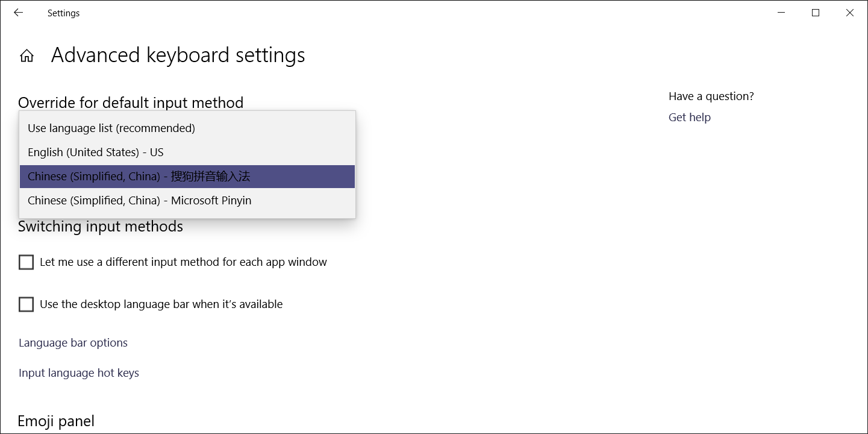The image size is (868, 434).
Task: Click the "Settings" title bar label
Action: point(64,13)
